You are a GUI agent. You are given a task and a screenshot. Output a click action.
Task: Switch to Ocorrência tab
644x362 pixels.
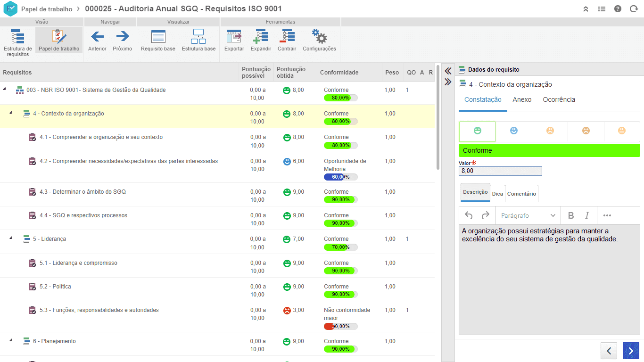point(559,99)
